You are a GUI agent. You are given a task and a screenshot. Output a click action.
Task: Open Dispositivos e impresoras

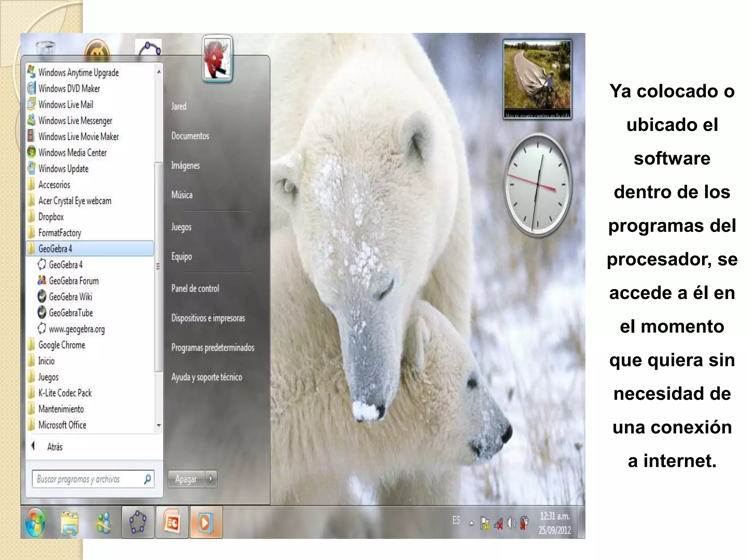pyautogui.click(x=208, y=318)
